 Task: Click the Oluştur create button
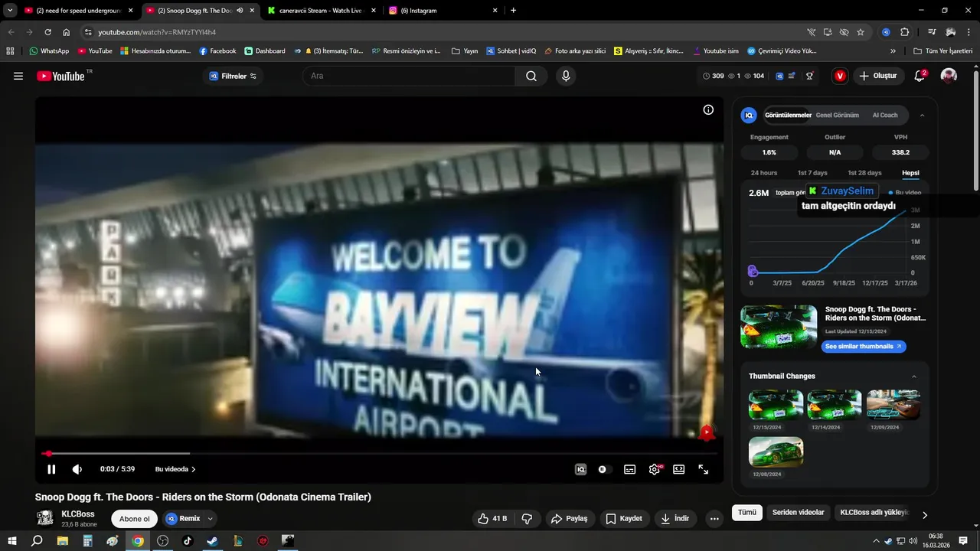tap(878, 76)
